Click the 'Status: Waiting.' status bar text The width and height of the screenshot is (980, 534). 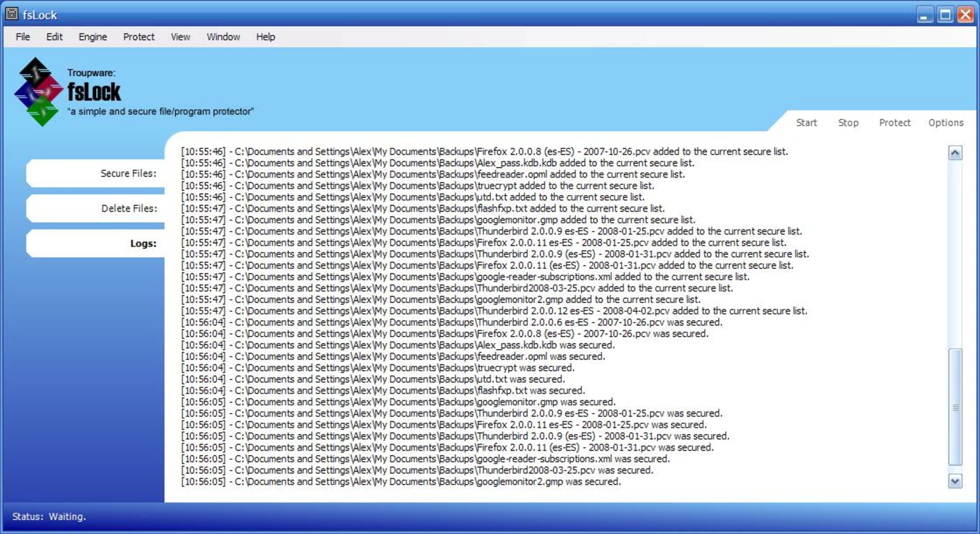click(49, 517)
